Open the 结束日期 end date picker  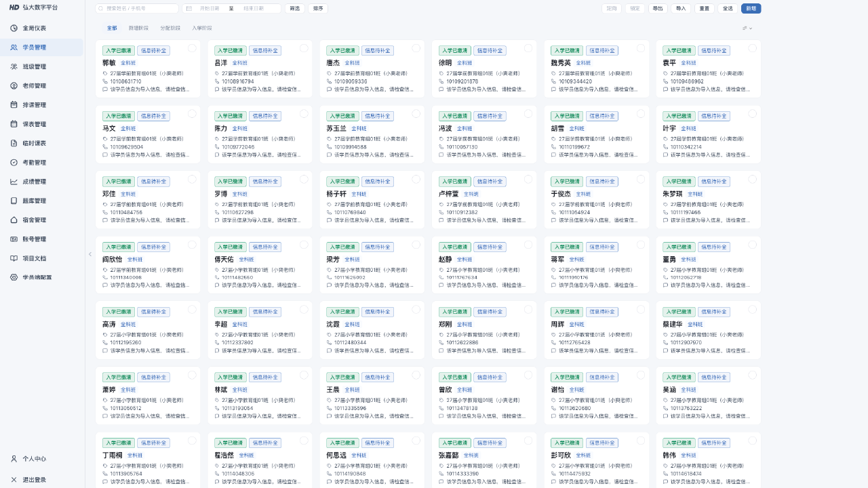point(254,9)
